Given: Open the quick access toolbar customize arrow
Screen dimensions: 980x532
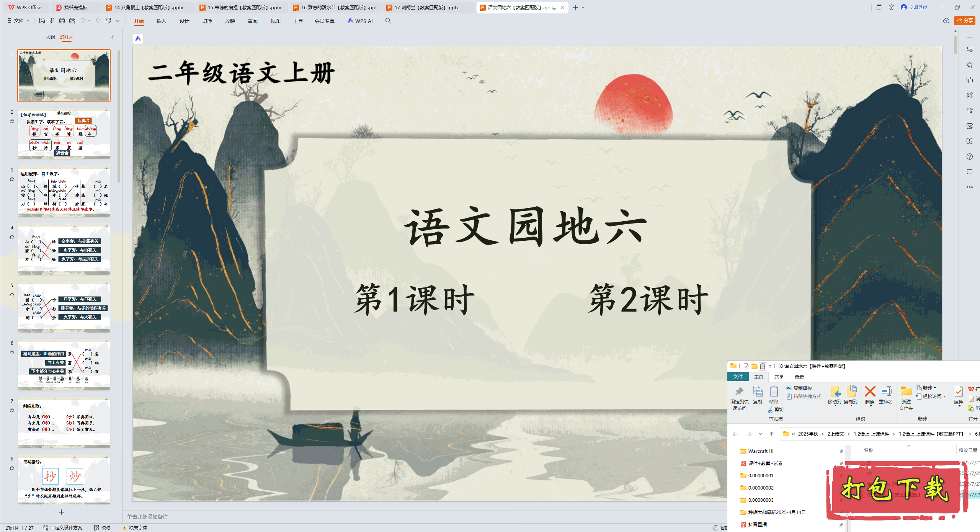Looking at the screenshot, I should point(118,21).
